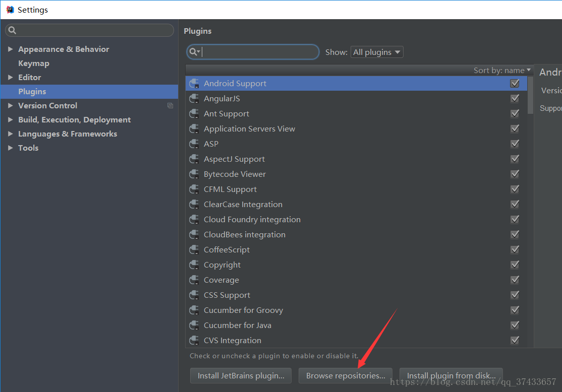
Task: Click Browse repositories button
Action: coord(346,375)
